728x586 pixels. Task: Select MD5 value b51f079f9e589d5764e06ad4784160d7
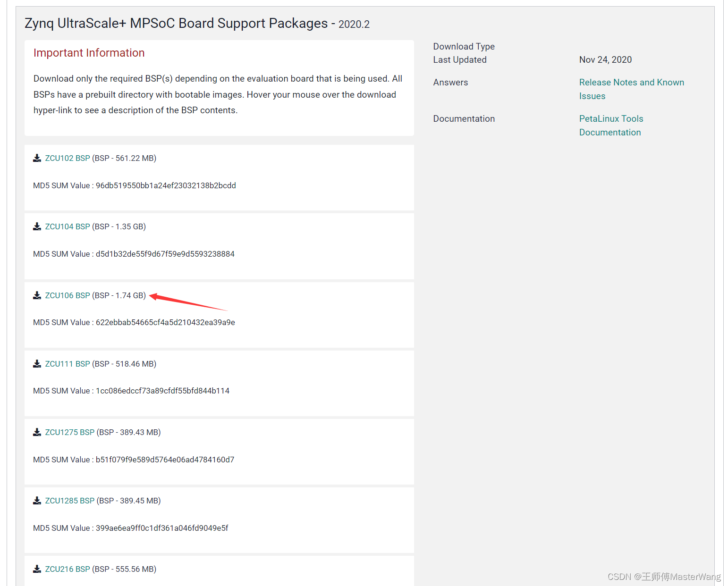[x=165, y=460]
